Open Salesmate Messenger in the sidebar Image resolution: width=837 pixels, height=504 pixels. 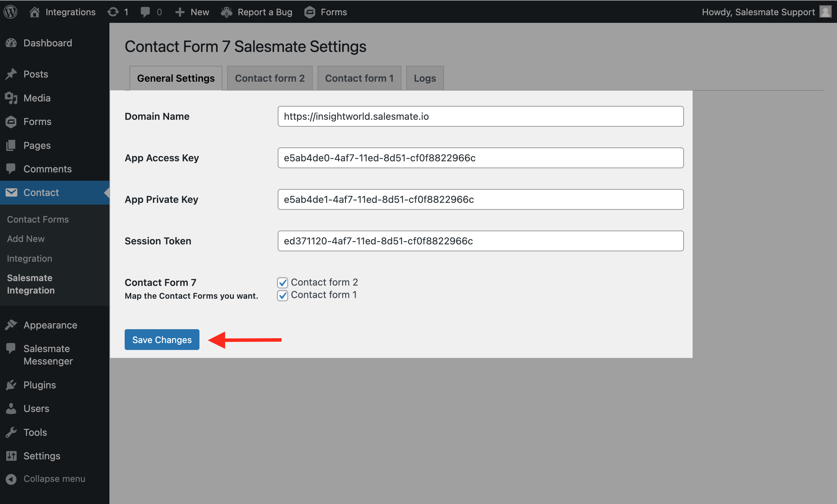pyautogui.click(x=48, y=355)
